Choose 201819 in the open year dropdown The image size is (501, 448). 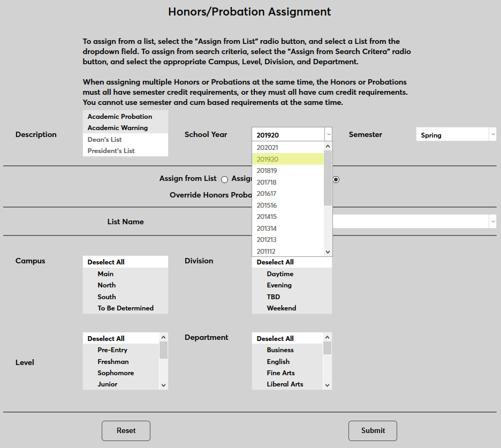(268, 170)
